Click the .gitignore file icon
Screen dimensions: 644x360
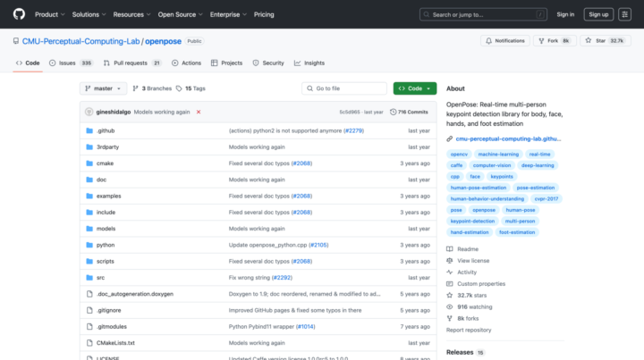89,310
